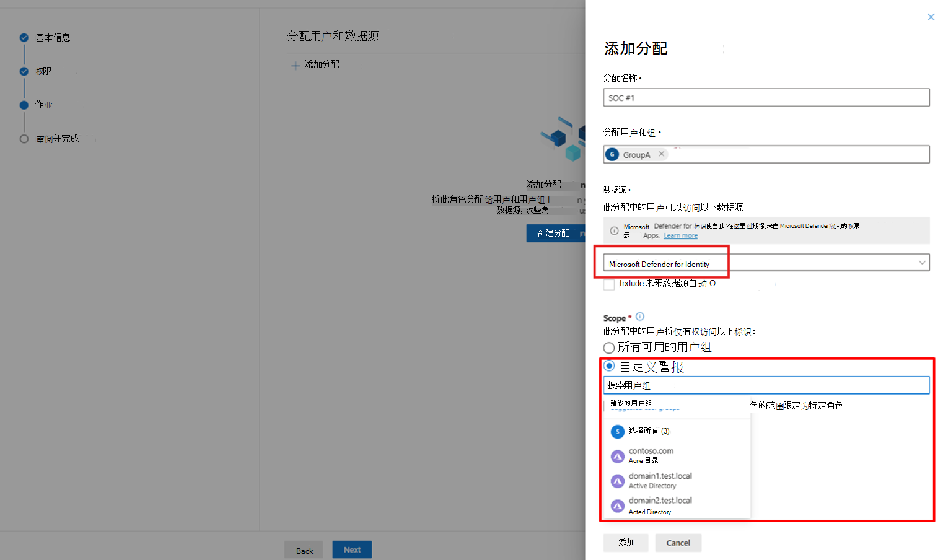Screen dimensions: 943x560
Task: Click the Back button
Action: coord(304,550)
